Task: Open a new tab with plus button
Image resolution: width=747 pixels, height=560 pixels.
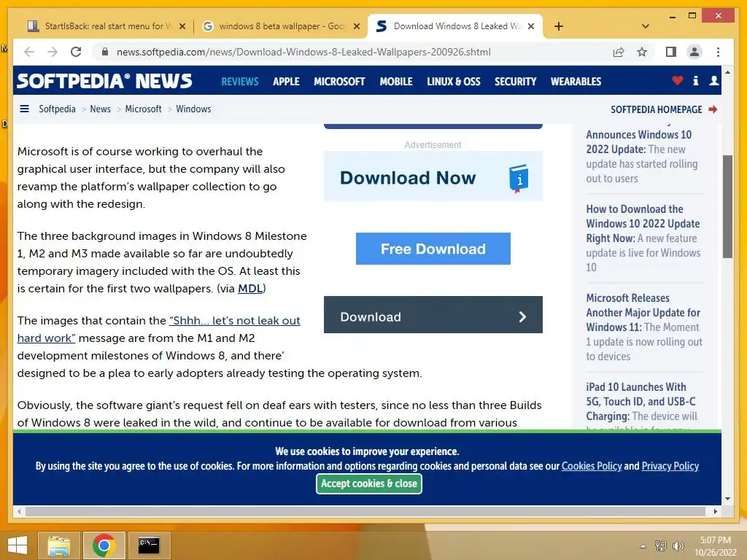Action: (x=559, y=26)
